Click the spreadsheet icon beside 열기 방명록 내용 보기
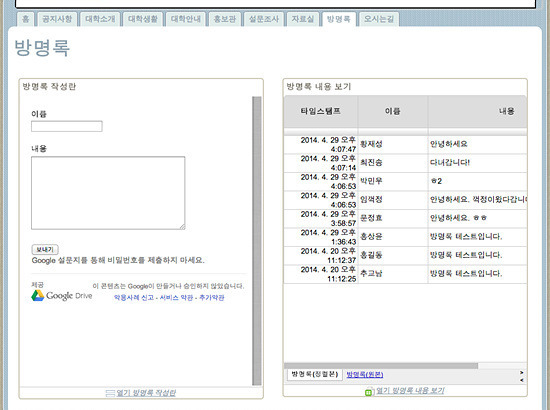The image size is (550, 410). click(369, 391)
